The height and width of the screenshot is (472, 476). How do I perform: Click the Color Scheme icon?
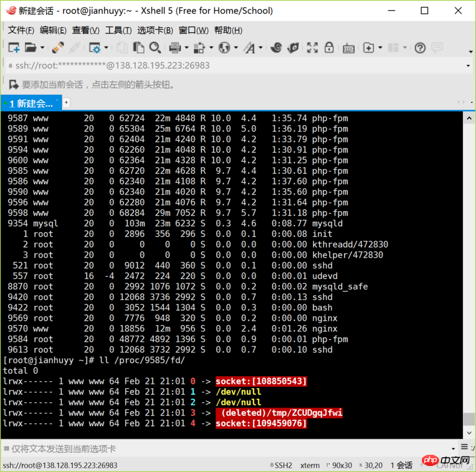(x=199, y=48)
